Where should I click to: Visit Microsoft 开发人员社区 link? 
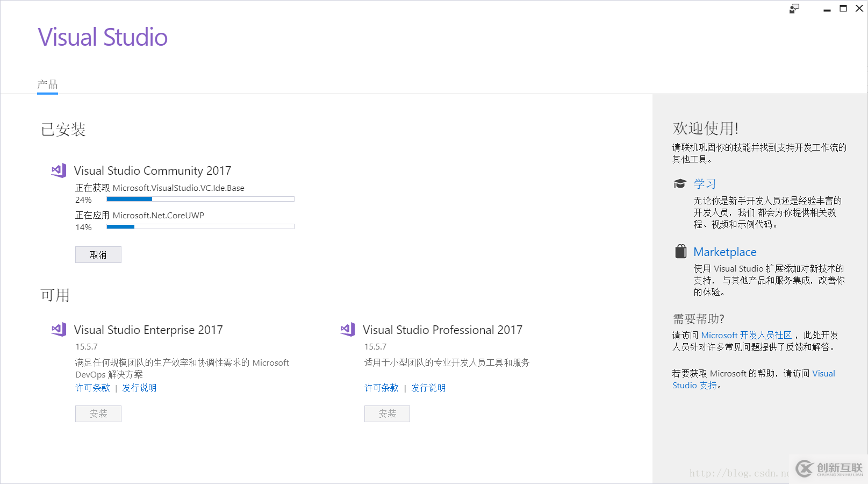click(x=747, y=335)
